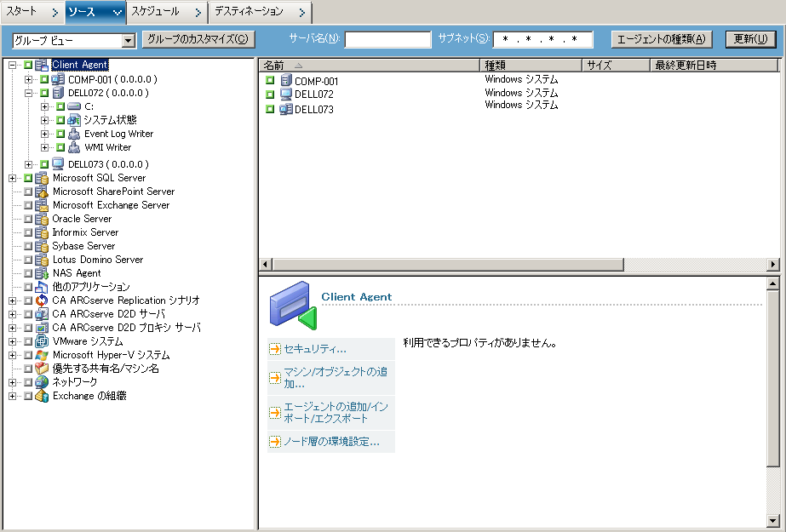Open ノード層の環境設定 link

click(x=331, y=441)
